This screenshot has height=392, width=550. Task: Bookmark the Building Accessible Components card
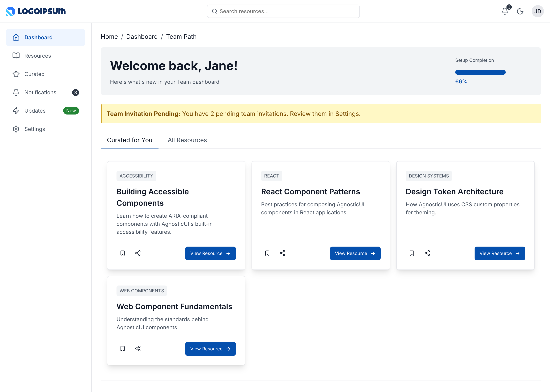point(122,253)
